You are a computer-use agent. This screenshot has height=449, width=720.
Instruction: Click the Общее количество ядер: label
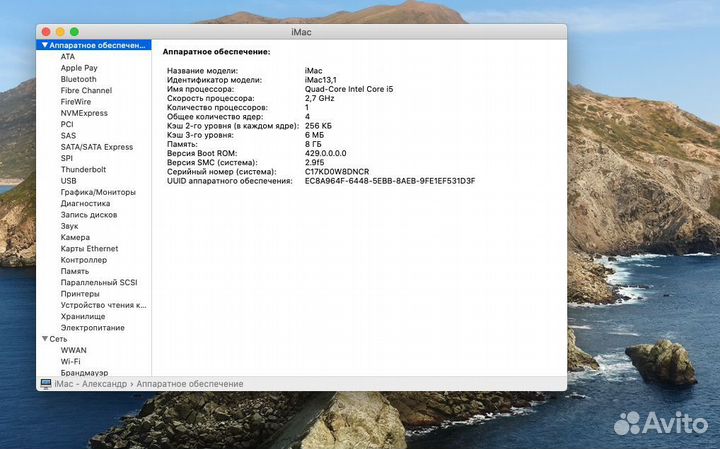pyautogui.click(x=215, y=117)
